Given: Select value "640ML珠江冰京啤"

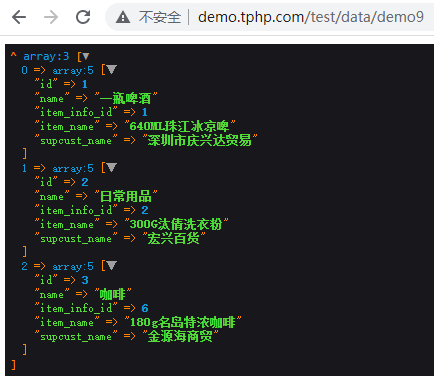Looking at the screenshot, I should click(179, 126).
